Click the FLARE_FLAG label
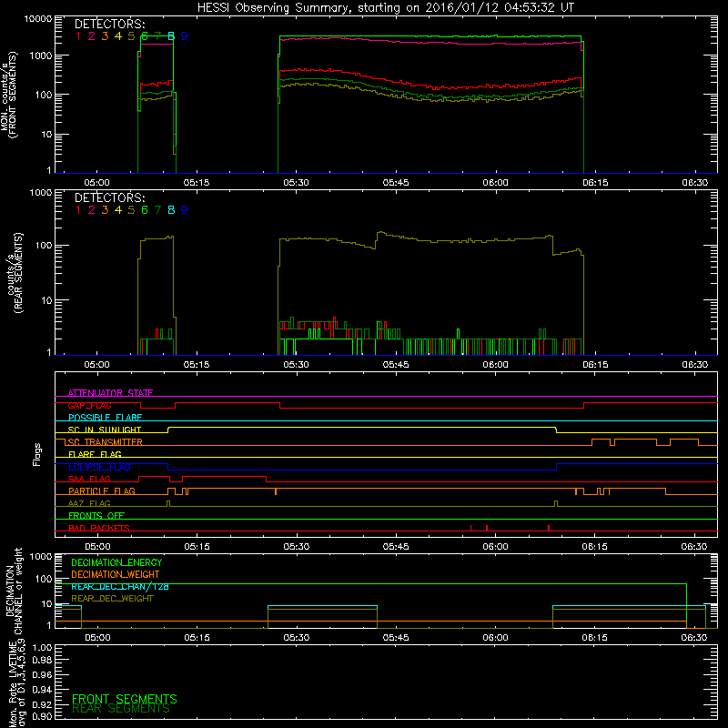 click(95, 454)
